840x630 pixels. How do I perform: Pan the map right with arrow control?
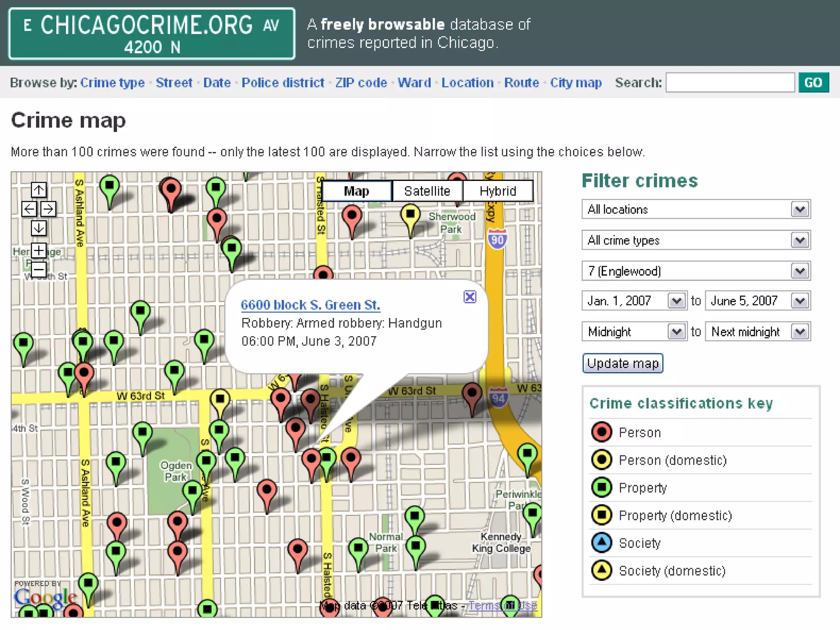pyautogui.click(x=48, y=209)
